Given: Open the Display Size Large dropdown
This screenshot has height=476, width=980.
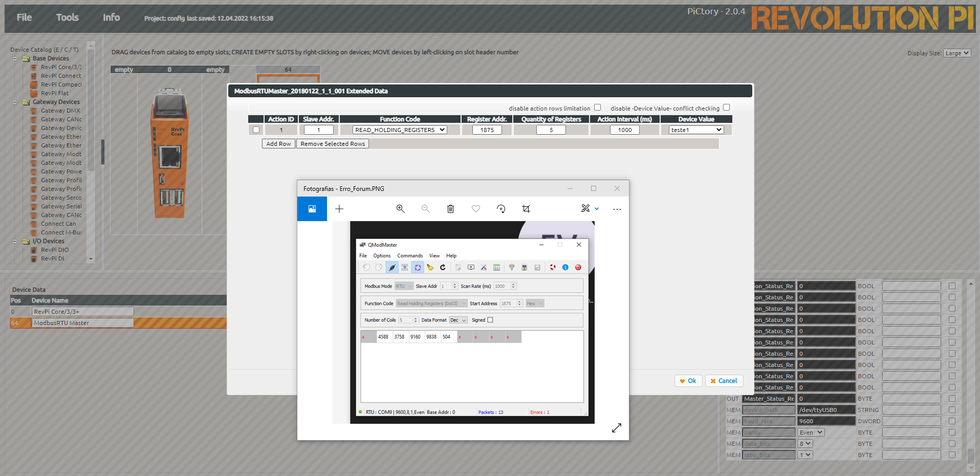Looking at the screenshot, I should pyautogui.click(x=957, y=53).
